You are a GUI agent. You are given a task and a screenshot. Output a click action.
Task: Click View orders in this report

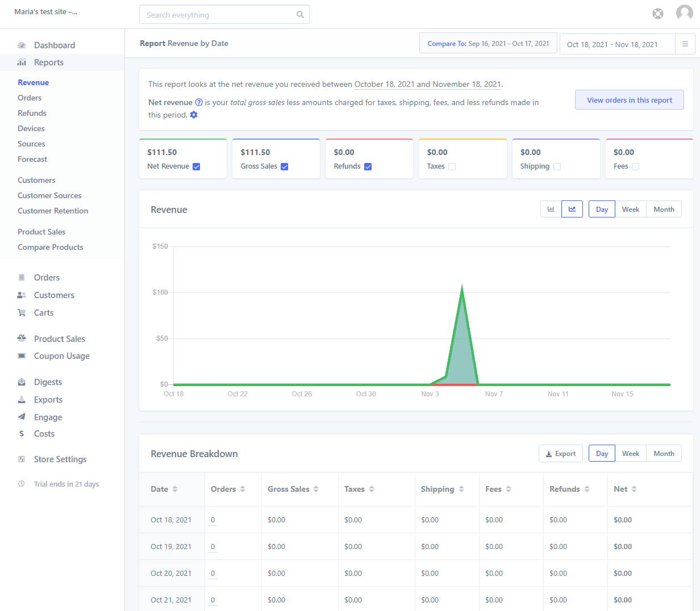pyautogui.click(x=630, y=100)
